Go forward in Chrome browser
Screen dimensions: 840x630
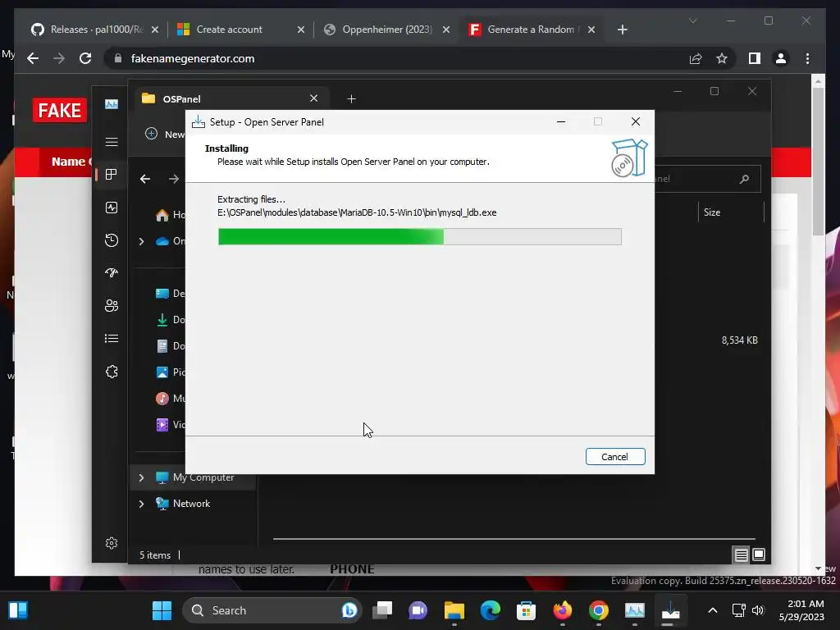(59, 58)
